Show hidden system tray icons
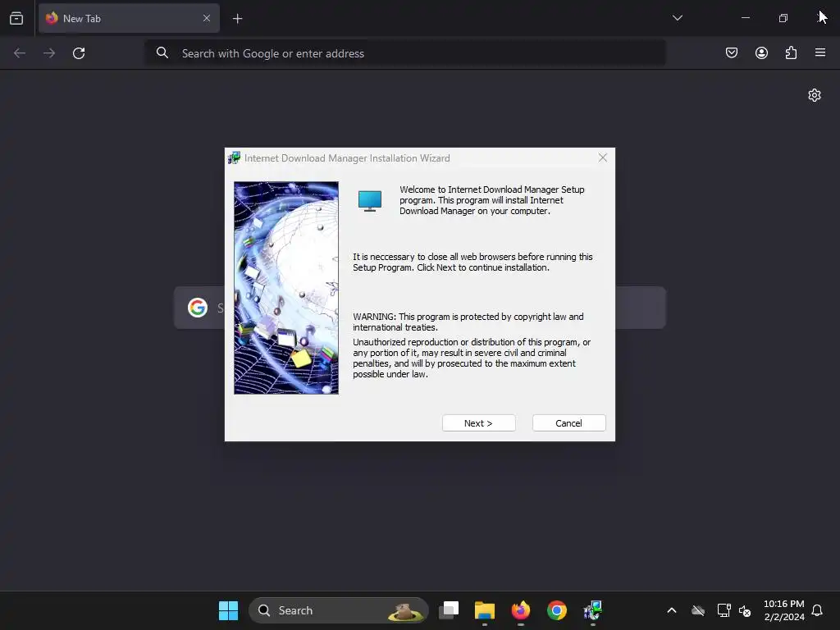840x630 pixels. (671, 610)
